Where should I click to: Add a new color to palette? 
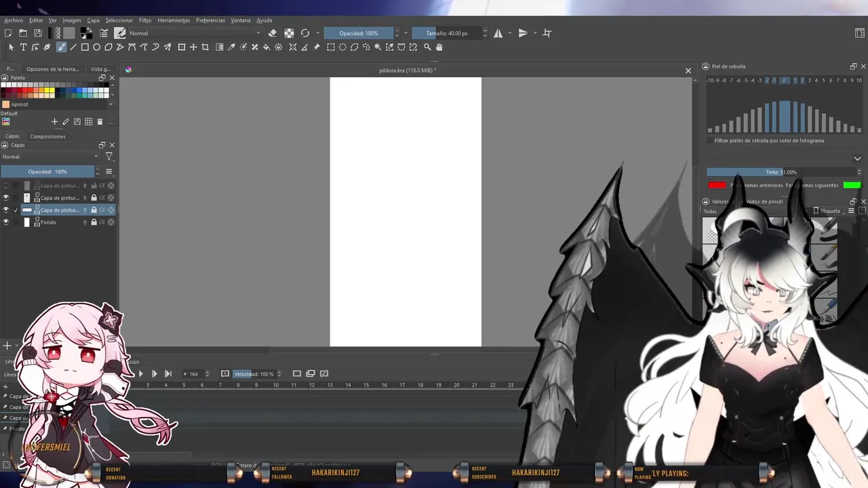coord(54,121)
